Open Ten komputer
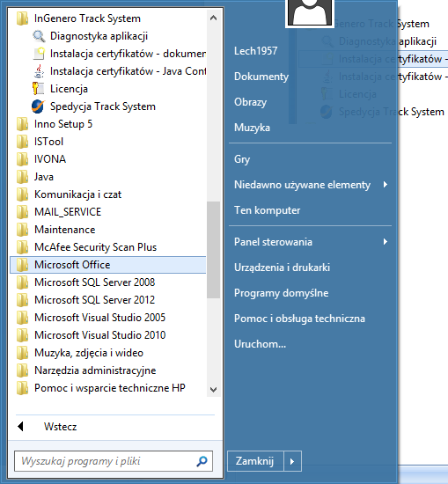The image size is (448, 484). (267, 210)
